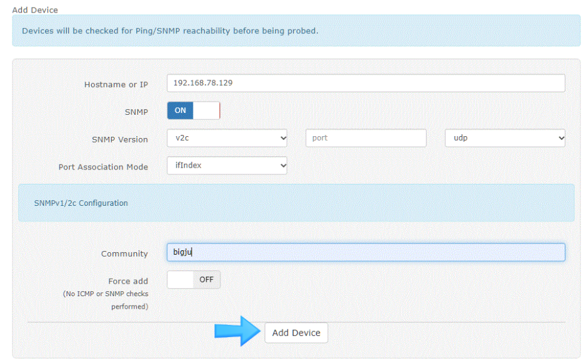Toggle the SNMP ON switch
The image size is (588, 364).
193,110
